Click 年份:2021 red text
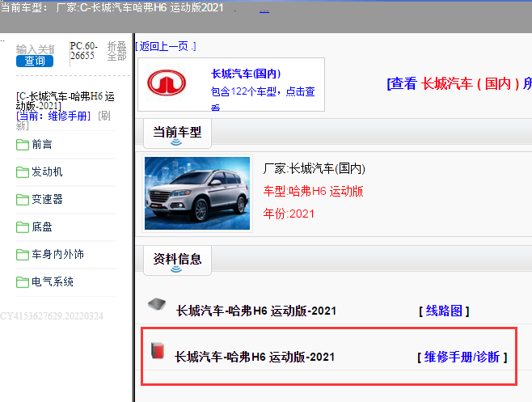Image resolution: width=532 pixels, height=402 pixels. 289,214
